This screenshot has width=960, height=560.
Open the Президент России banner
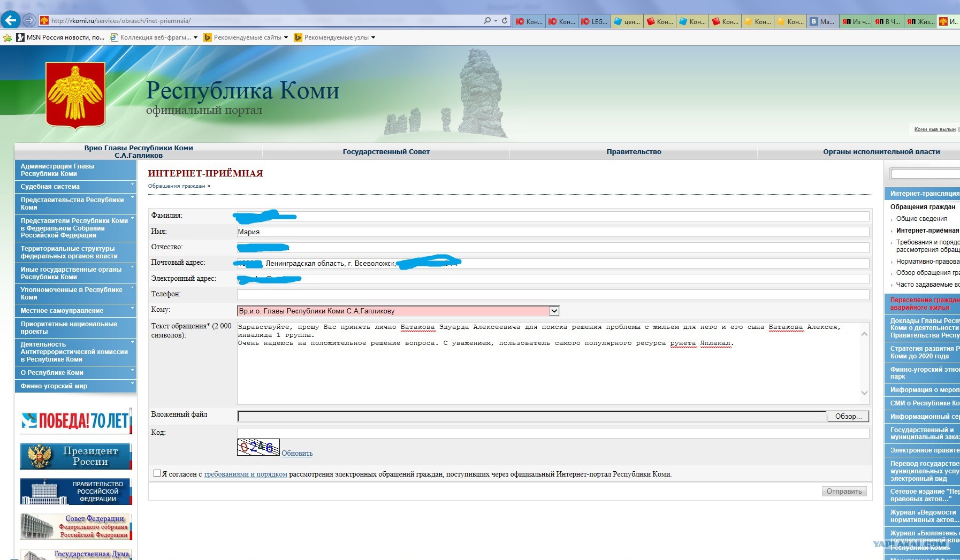[75, 456]
